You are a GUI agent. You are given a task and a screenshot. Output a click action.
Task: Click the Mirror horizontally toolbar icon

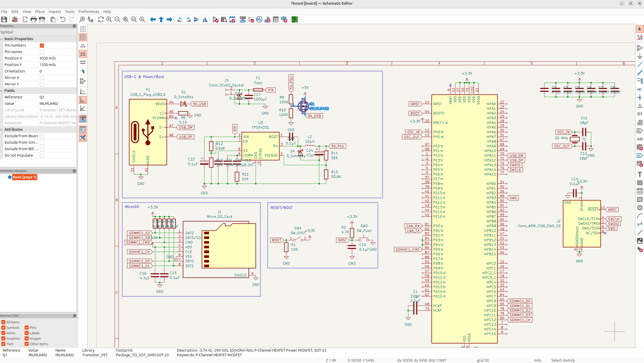pos(205,19)
